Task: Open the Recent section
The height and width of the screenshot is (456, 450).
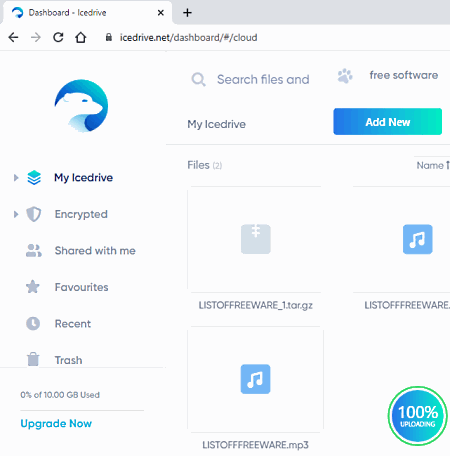Action: (x=73, y=324)
